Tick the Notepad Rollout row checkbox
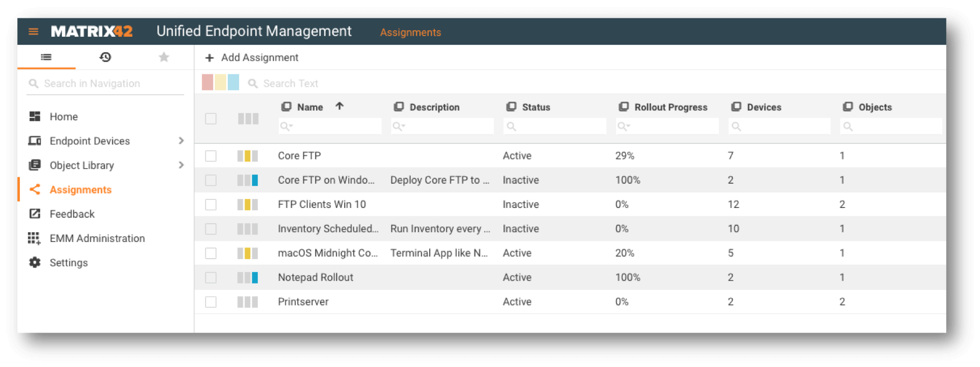The image size is (980, 367). click(x=211, y=278)
